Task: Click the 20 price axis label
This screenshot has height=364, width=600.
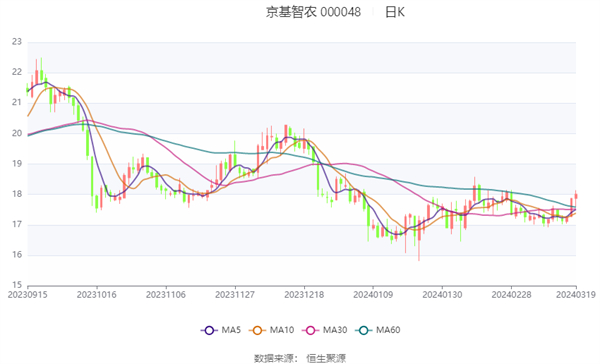Action: (x=17, y=133)
